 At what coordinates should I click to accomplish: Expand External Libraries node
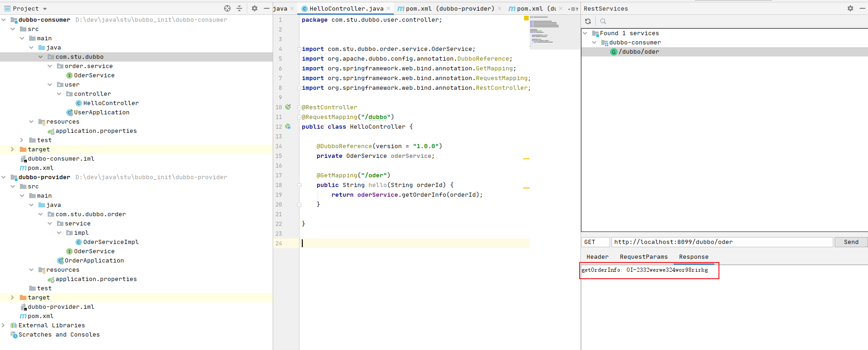4,325
